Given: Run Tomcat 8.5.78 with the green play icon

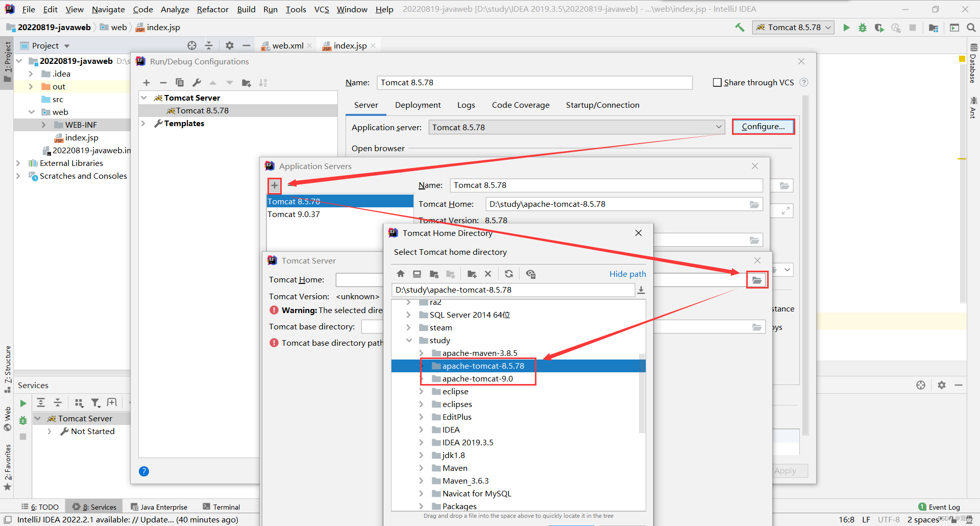Looking at the screenshot, I should point(846,28).
